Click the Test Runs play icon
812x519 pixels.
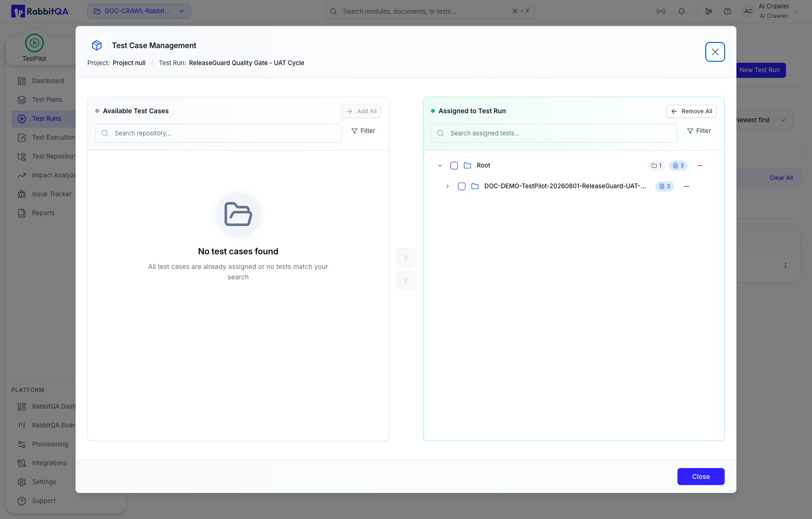pyautogui.click(x=22, y=119)
